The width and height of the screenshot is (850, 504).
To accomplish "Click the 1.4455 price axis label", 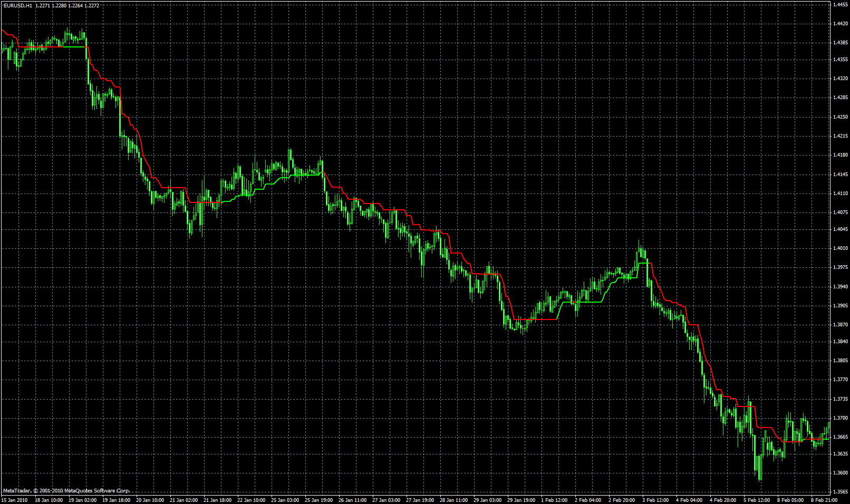I will [x=841, y=5].
